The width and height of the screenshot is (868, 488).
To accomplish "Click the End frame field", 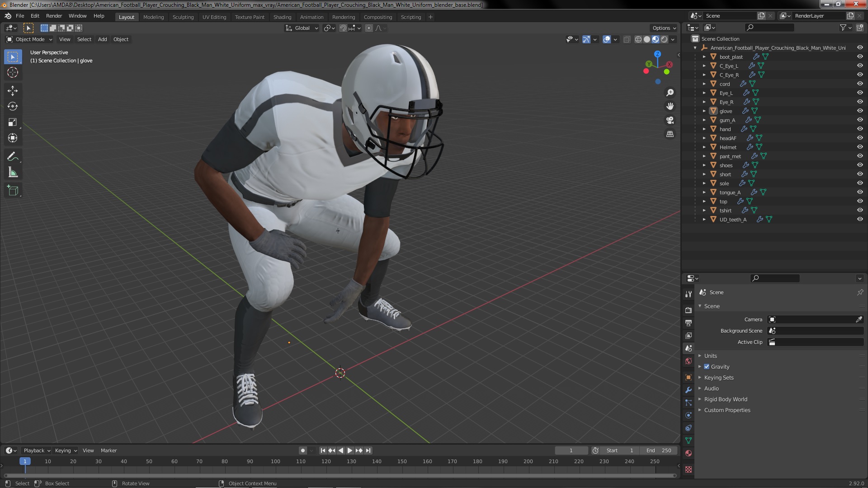I will pyautogui.click(x=659, y=450).
